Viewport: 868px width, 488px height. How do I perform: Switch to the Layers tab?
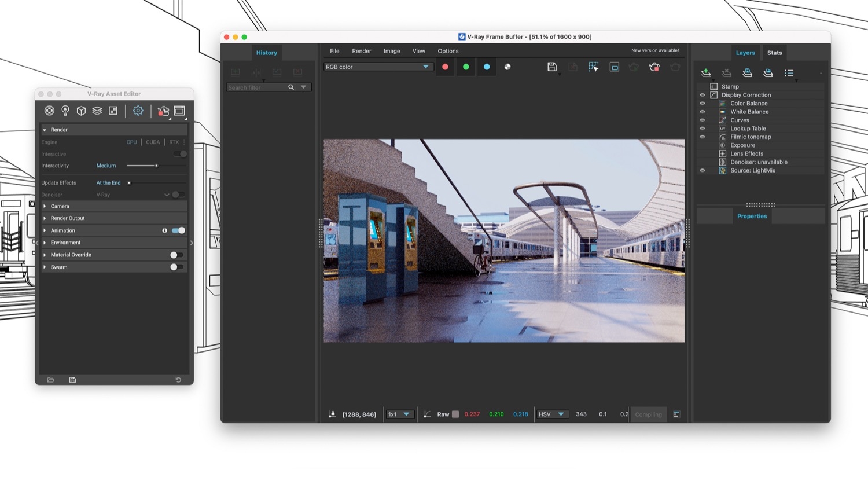(745, 53)
